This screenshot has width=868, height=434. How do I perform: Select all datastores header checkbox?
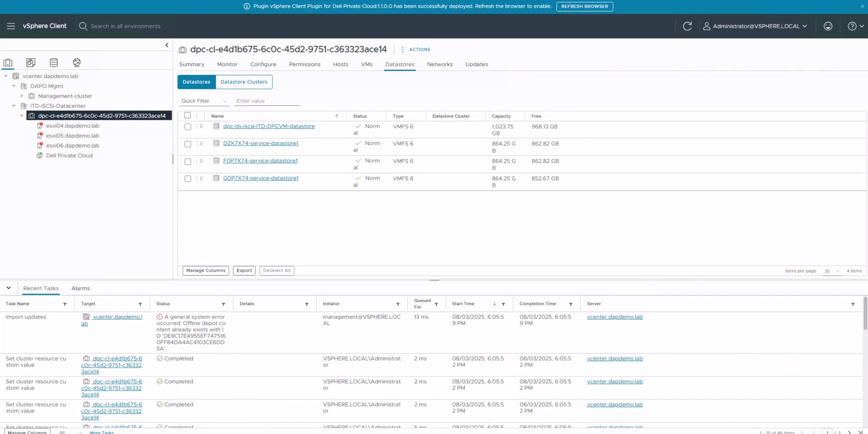click(x=188, y=116)
